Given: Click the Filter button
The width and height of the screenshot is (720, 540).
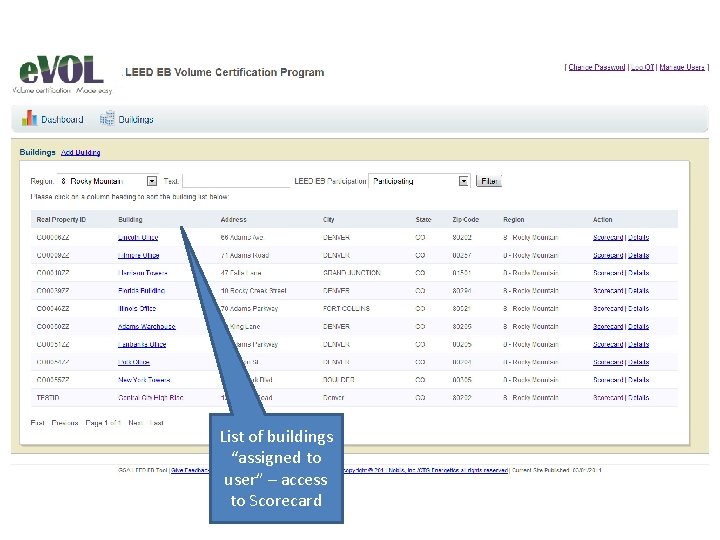Looking at the screenshot, I should tap(489, 181).
